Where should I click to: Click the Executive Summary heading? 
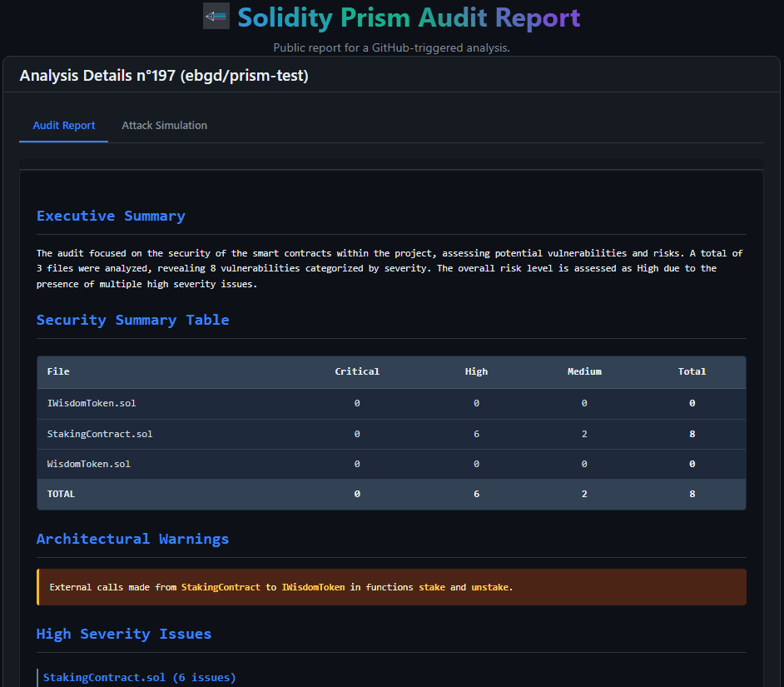tap(111, 216)
